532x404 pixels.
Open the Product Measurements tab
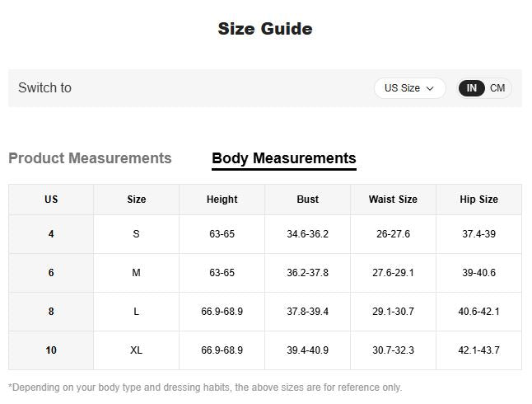tap(90, 158)
